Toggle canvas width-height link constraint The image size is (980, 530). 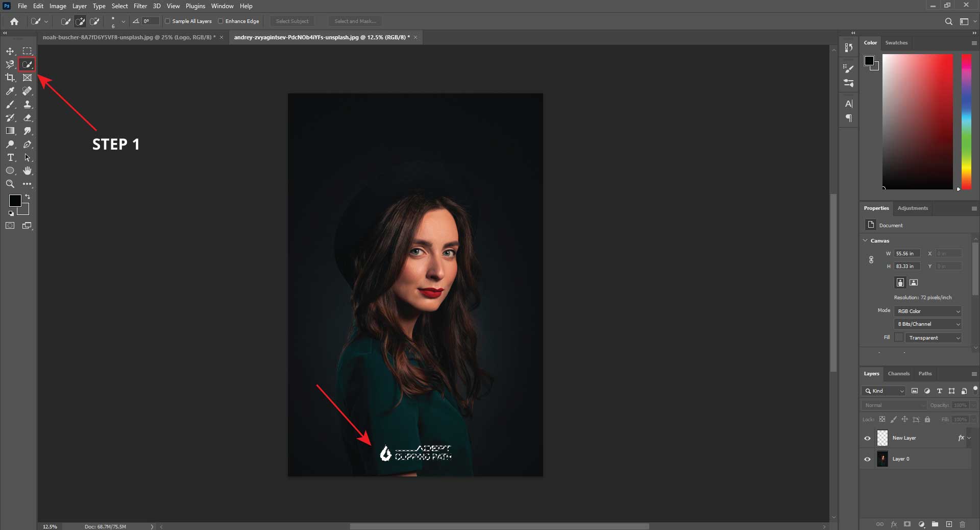[871, 260]
